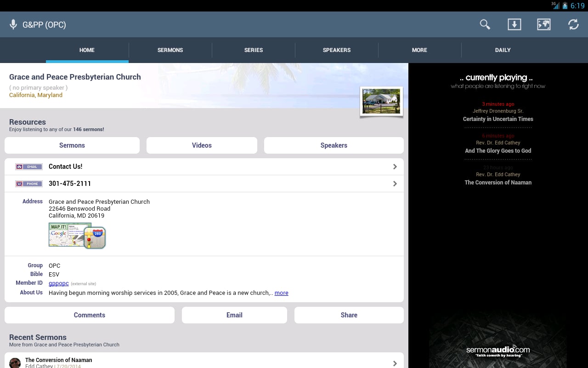Open the church photo thumbnail
588x368 pixels.
pos(381,101)
